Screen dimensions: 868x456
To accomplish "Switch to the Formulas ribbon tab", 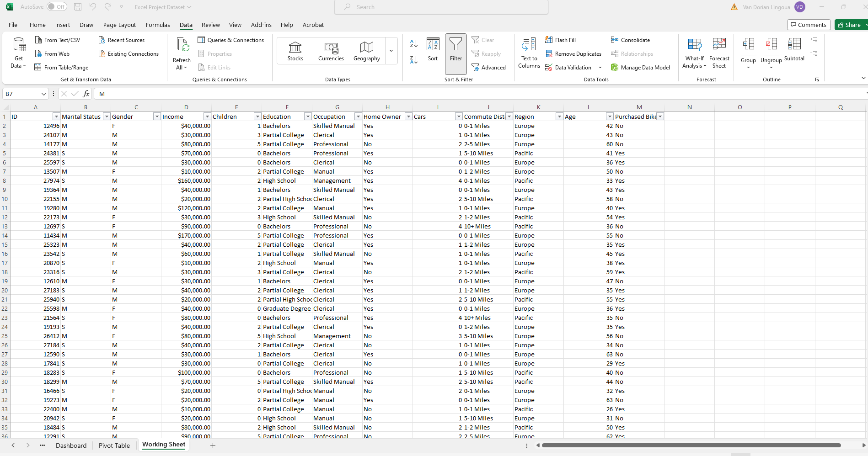I will (158, 25).
